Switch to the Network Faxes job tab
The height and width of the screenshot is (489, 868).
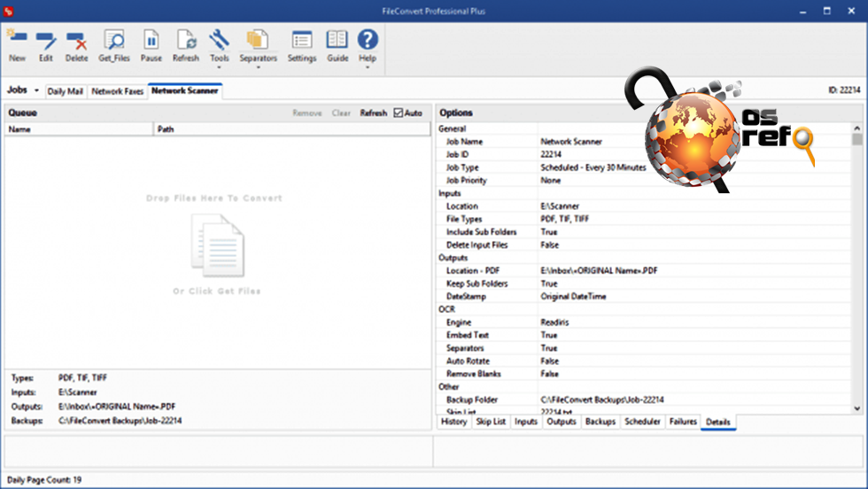click(117, 91)
